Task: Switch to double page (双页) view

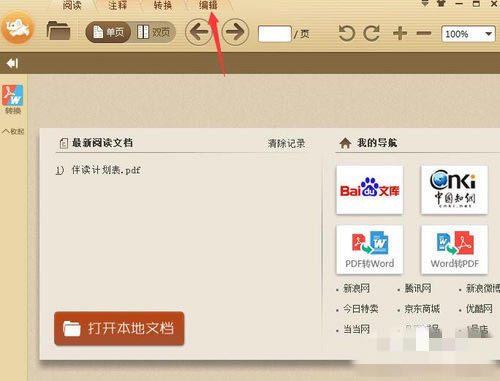Action: pyautogui.click(x=154, y=32)
